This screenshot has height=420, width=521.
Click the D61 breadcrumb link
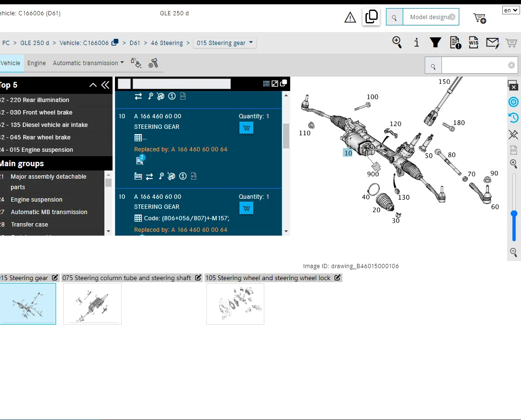tap(135, 43)
